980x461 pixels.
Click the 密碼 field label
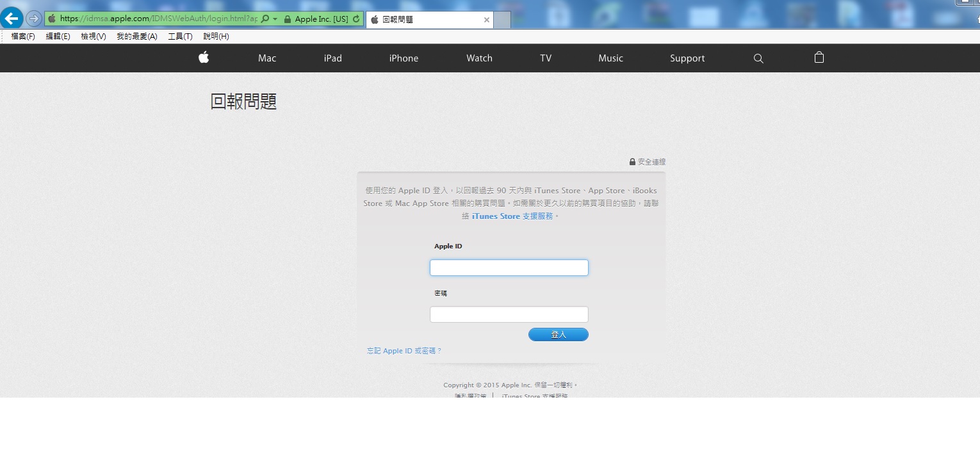[x=441, y=293]
